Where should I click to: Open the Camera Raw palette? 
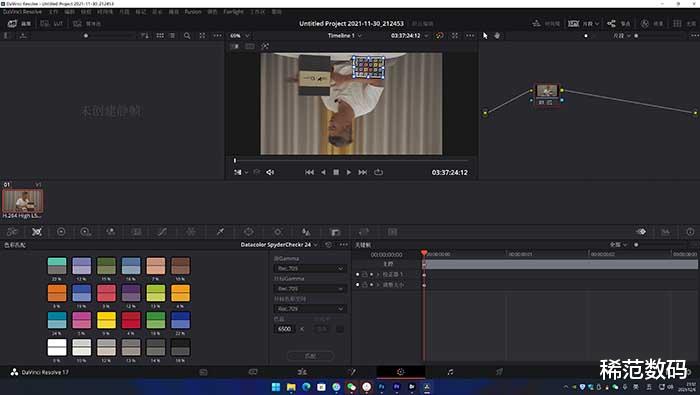(x=12, y=232)
